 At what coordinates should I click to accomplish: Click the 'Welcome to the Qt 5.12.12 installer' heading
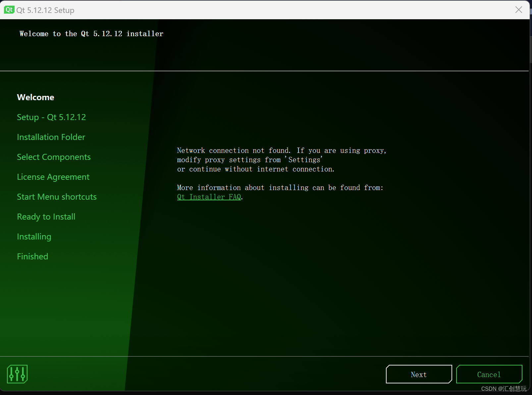pos(91,34)
